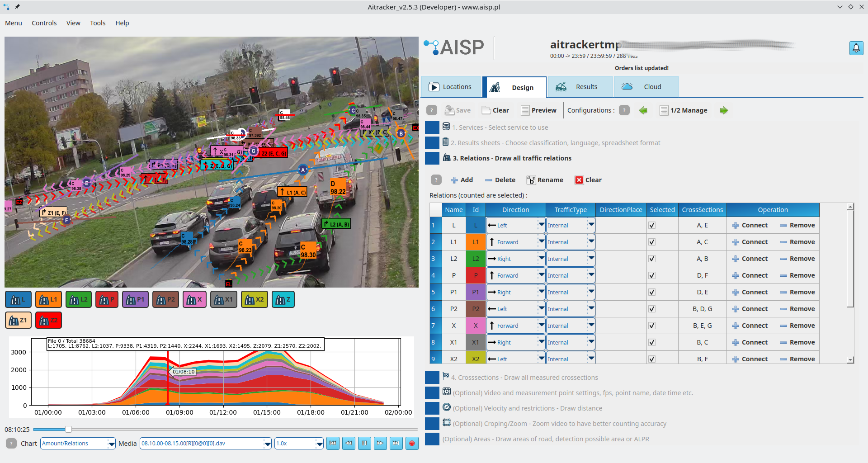Uncheck Selected for relation P2

[651, 309]
